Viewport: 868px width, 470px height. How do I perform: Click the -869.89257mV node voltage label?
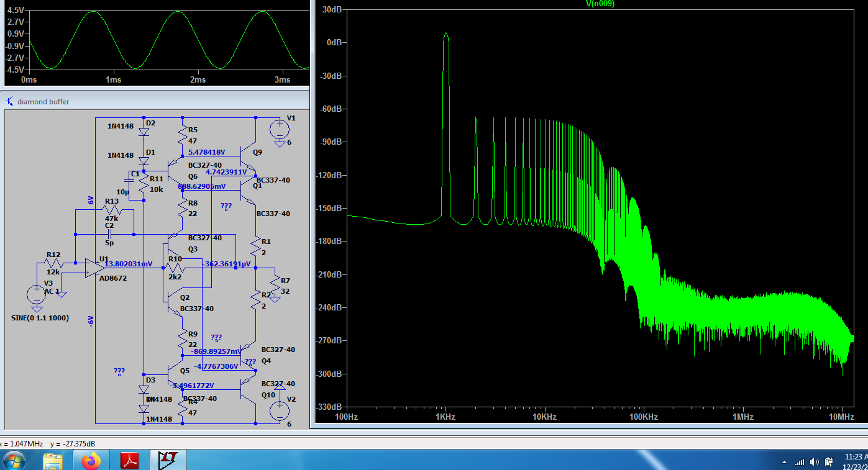216,351
